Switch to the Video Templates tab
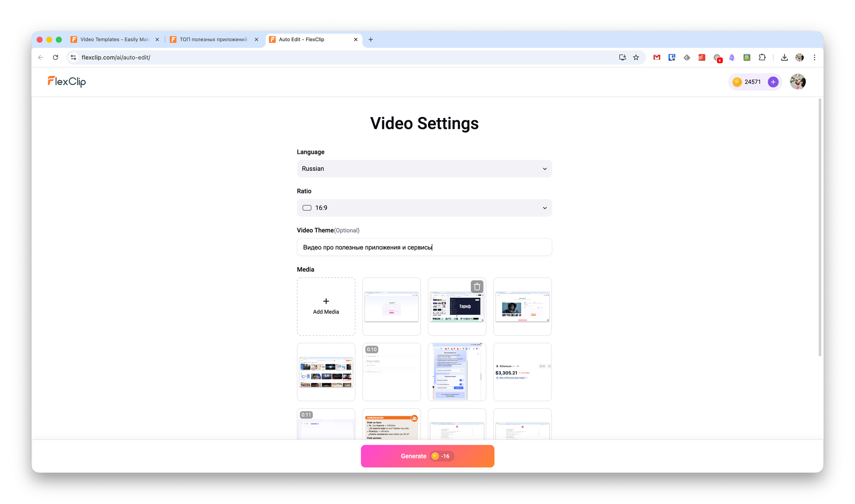The width and height of the screenshot is (855, 504). coord(115,39)
